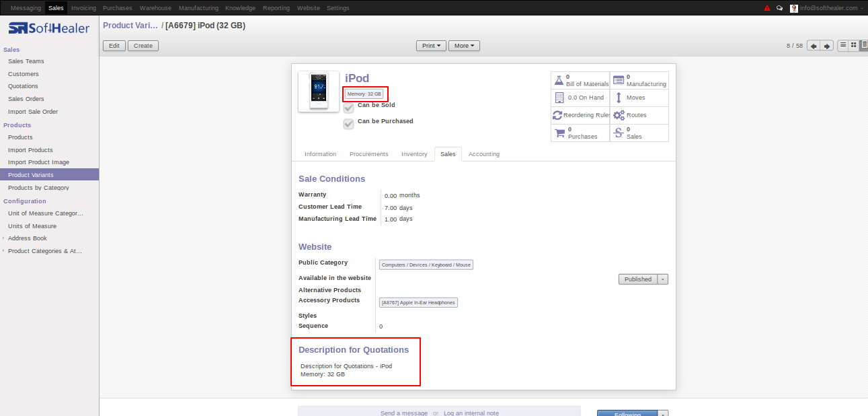Image resolution: width=868 pixels, height=416 pixels.
Task: Go to next record with right arrow
Action: [827, 46]
